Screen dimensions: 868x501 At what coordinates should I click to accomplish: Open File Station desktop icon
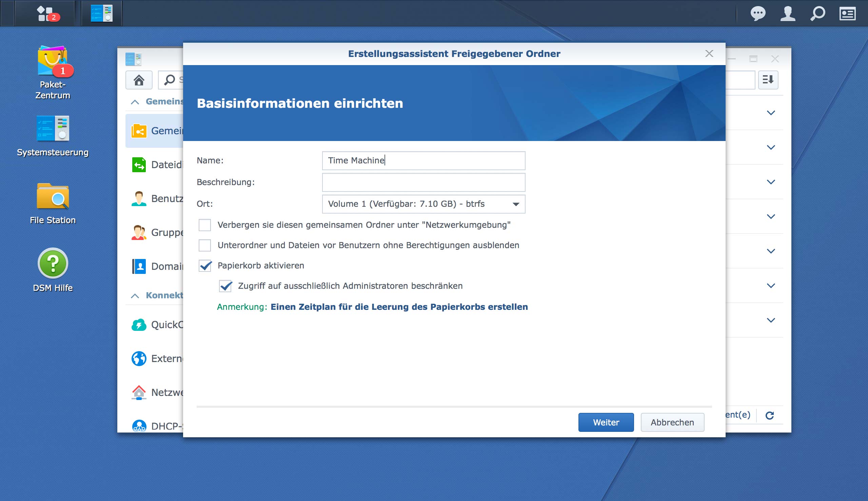click(53, 204)
